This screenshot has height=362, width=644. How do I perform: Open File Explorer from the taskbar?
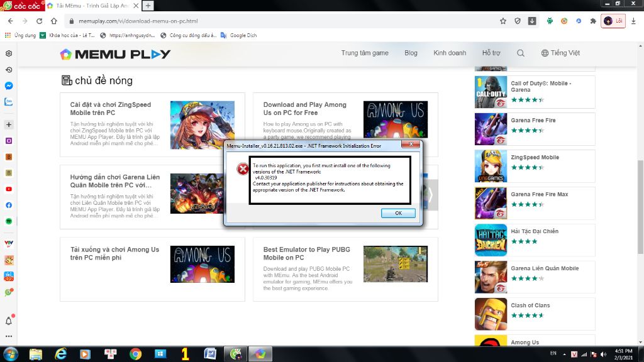tap(36, 354)
